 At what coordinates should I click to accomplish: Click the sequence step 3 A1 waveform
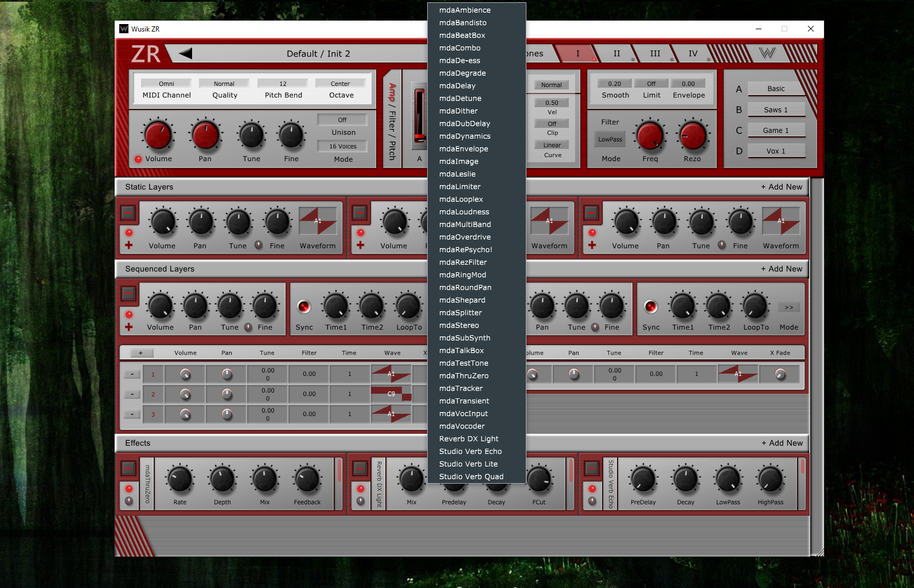[391, 414]
